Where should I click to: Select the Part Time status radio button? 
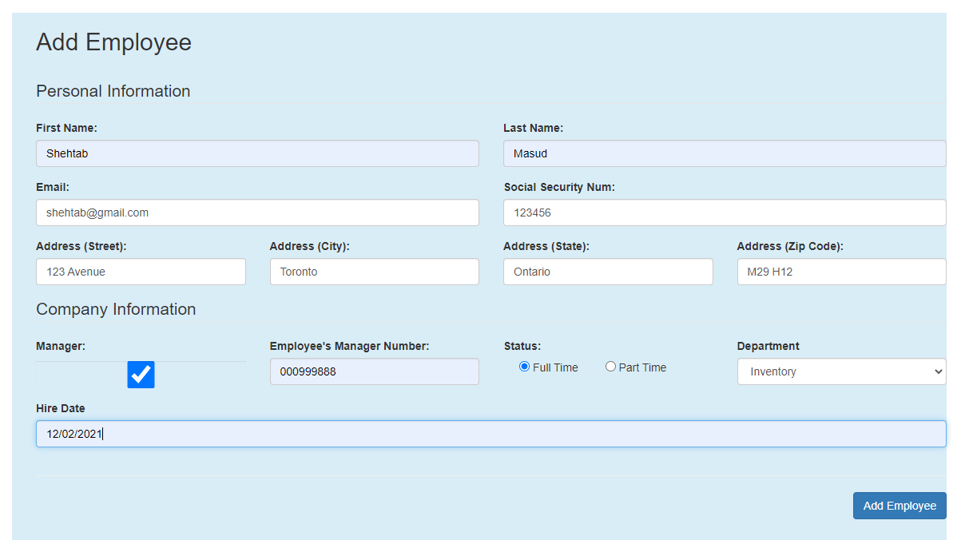(x=610, y=367)
